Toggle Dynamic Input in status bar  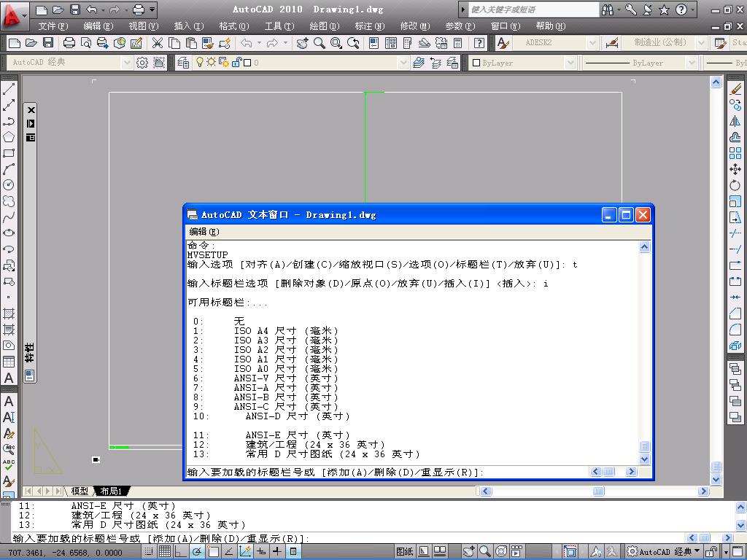point(261,551)
